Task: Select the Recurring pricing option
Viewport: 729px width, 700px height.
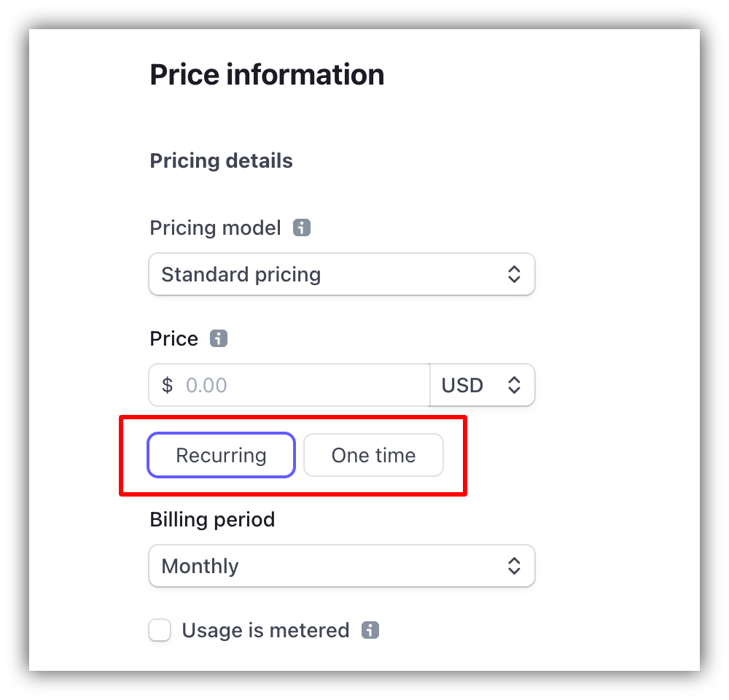Action: coord(221,455)
